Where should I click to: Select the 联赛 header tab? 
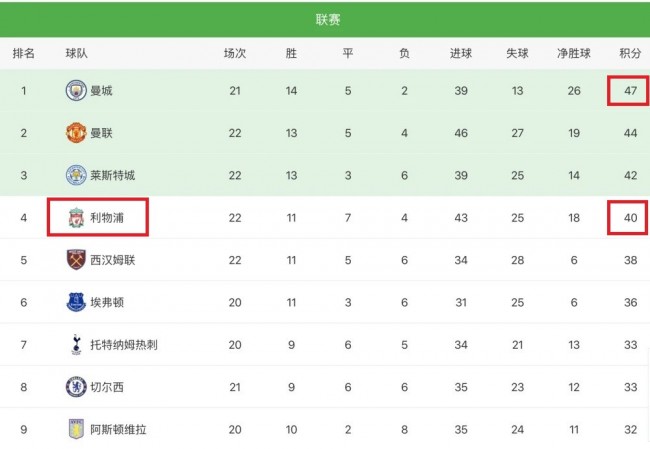click(328, 19)
